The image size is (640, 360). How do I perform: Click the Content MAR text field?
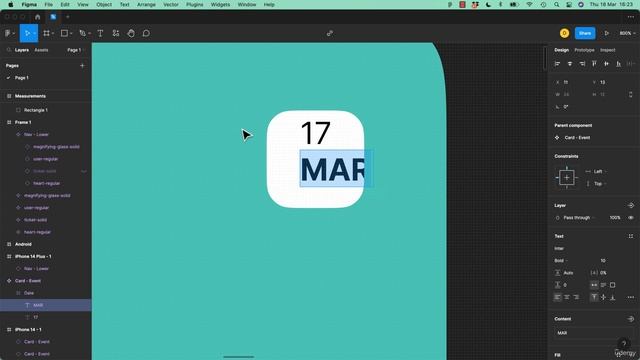pyautogui.click(x=592, y=333)
